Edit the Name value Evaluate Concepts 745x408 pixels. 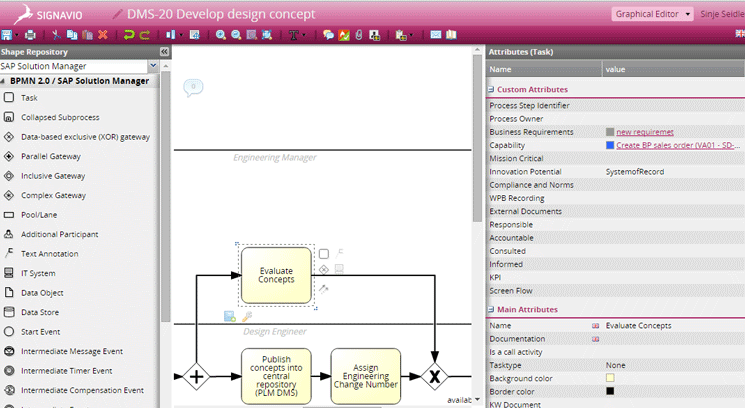click(639, 325)
